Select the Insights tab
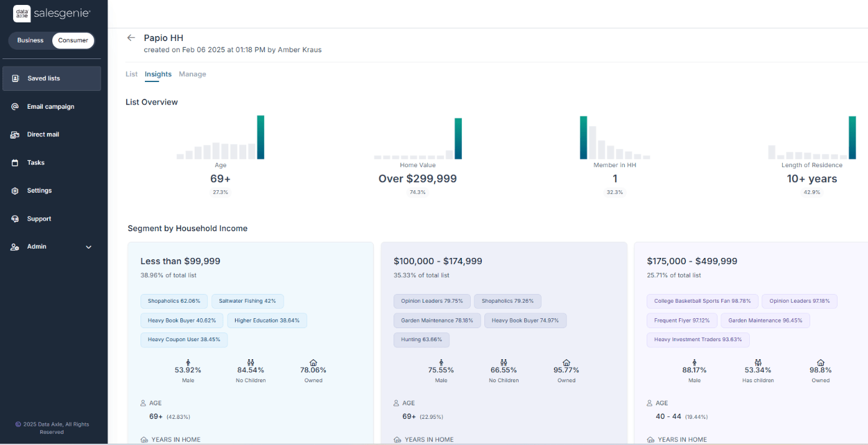The image size is (868, 445). point(158,74)
